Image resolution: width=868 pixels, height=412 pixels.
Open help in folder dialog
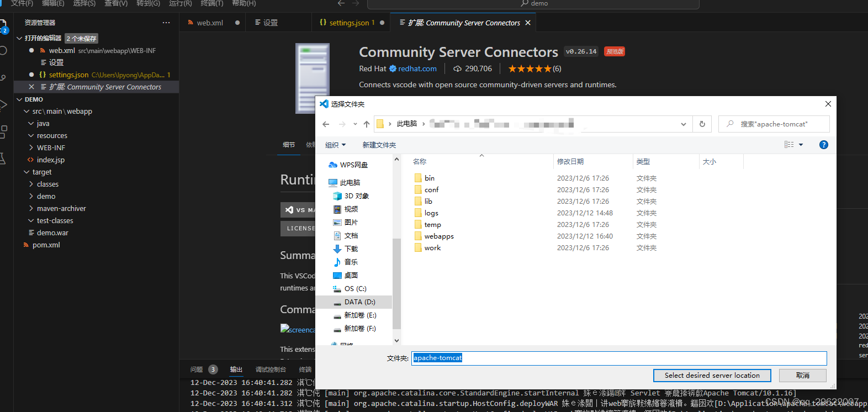pos(824,145)
